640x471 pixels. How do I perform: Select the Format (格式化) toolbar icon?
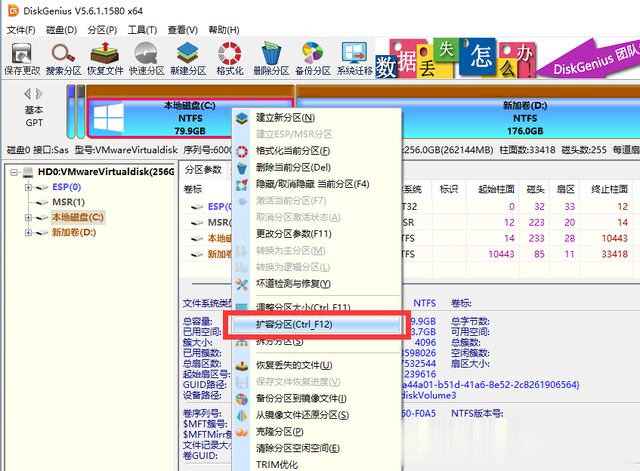[230, 59]
